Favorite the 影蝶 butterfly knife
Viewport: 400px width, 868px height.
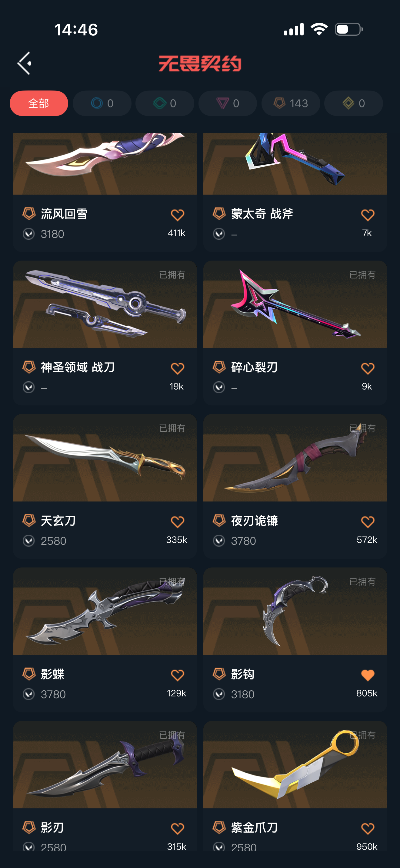177,675
